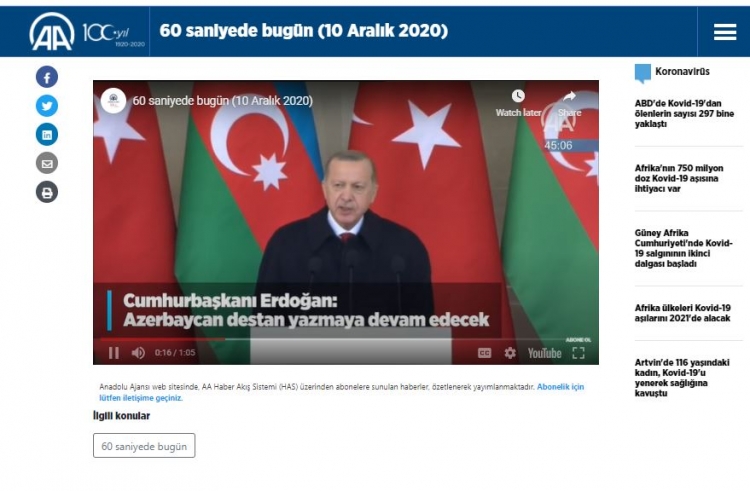Open the video Share option
The height and width of the screenshot is (491, 750).
569,103
